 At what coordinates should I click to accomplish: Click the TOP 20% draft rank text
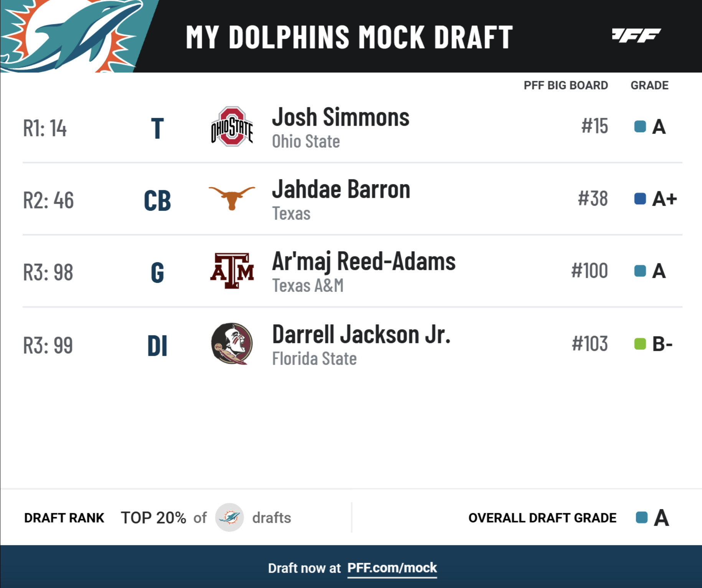(153, 518)
